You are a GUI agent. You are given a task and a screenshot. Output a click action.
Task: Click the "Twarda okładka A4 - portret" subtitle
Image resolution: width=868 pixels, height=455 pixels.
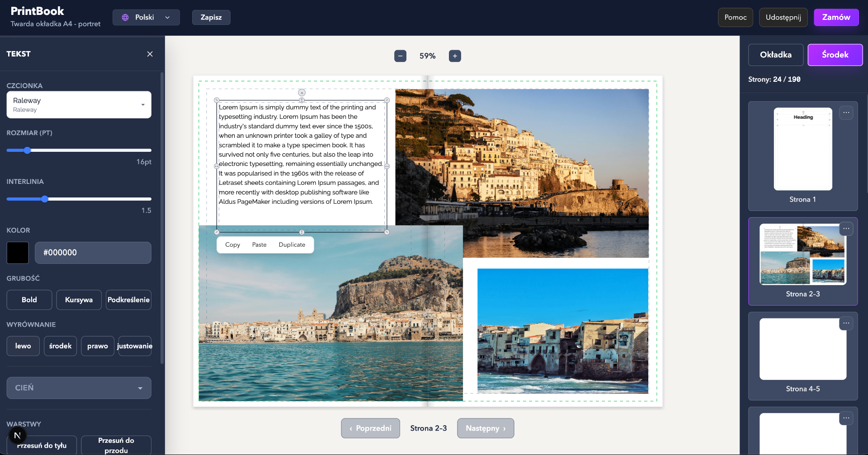tap(56, 24)
